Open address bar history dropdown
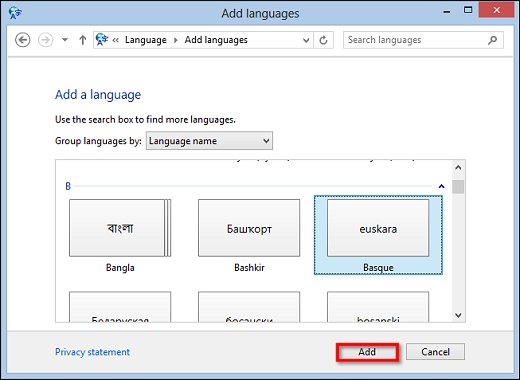 pyautogui.click(x=306, y=40)
